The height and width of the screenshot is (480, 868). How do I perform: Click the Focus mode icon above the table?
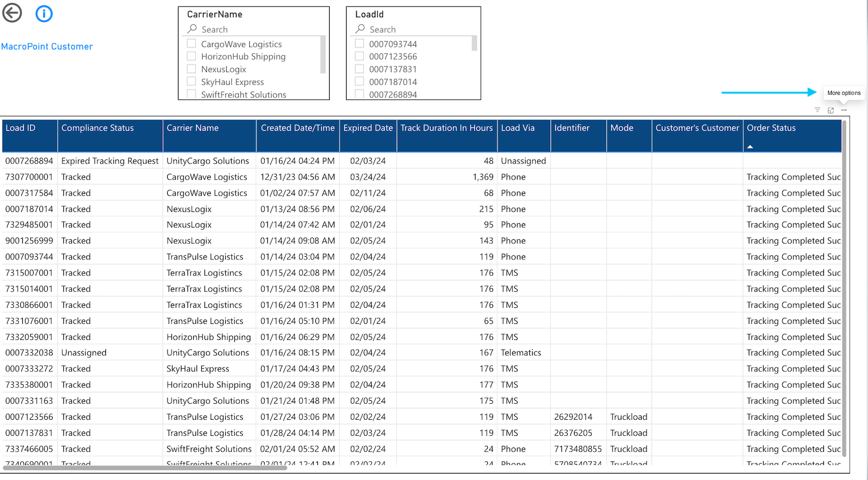831,110
